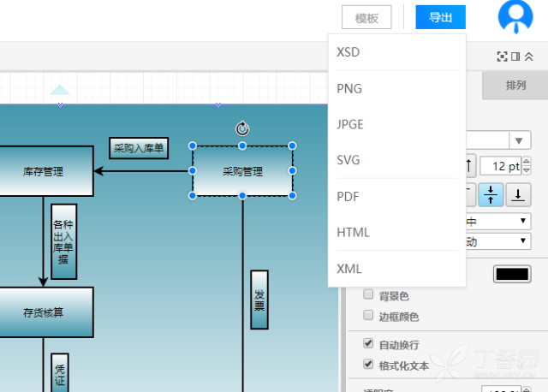Open the dropdown showing 动

tap(498, 241)
